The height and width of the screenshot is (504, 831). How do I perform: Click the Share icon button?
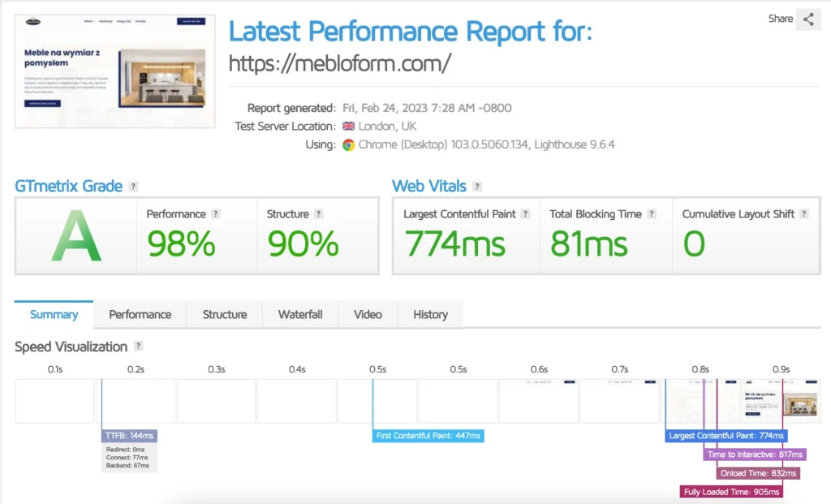click(x=808, y=19)
